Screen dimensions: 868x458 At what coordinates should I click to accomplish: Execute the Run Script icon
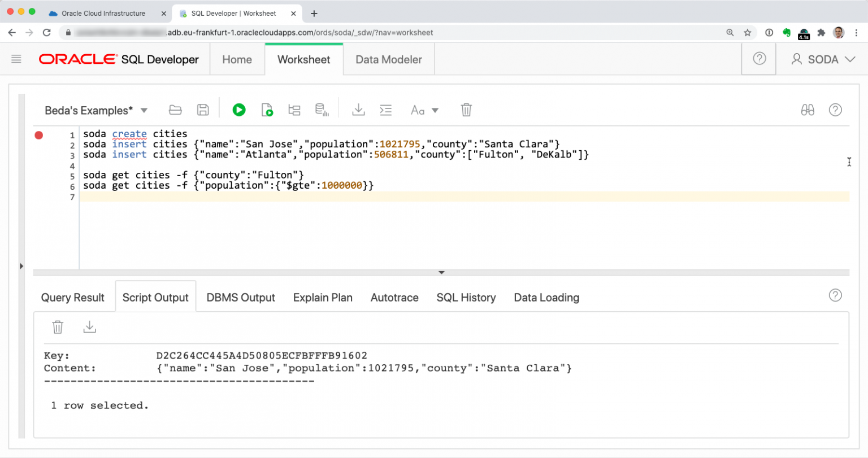click(267, 110)
